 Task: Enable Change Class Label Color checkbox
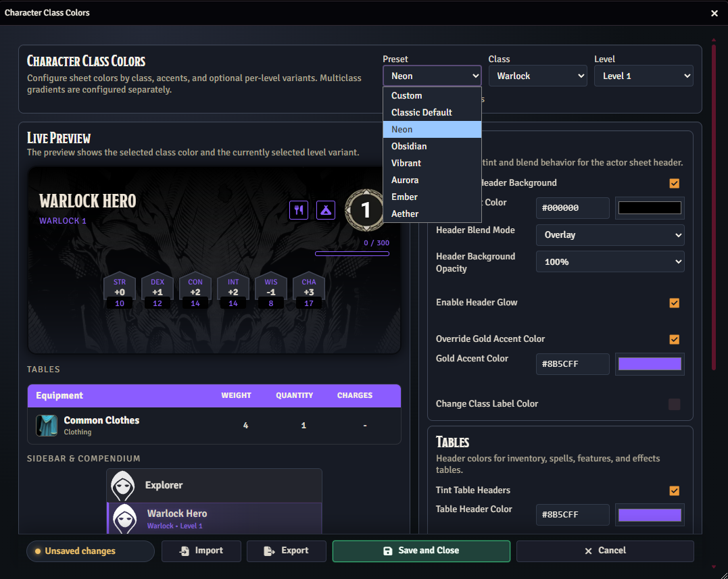[x=674, y=404]
